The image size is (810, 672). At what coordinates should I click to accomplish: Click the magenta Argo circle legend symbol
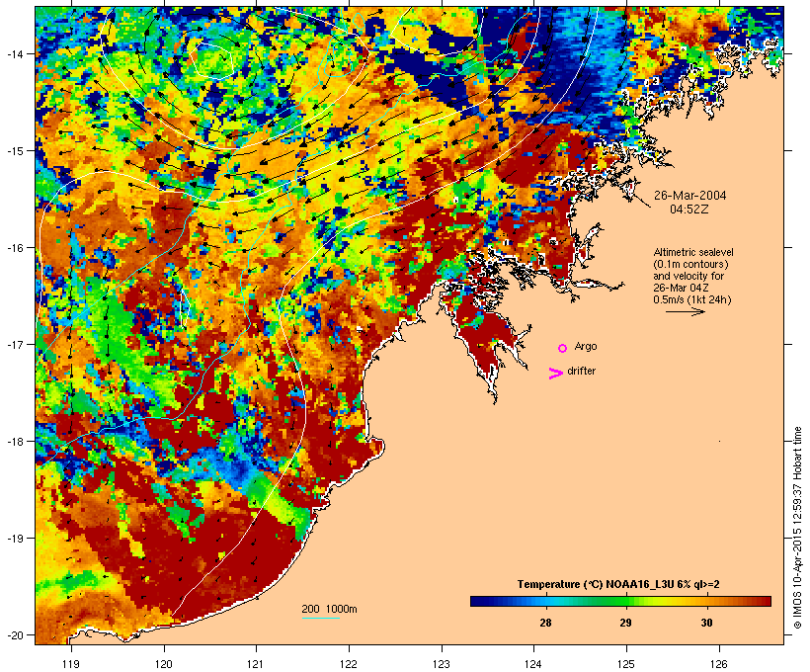[x=563, y=349]
